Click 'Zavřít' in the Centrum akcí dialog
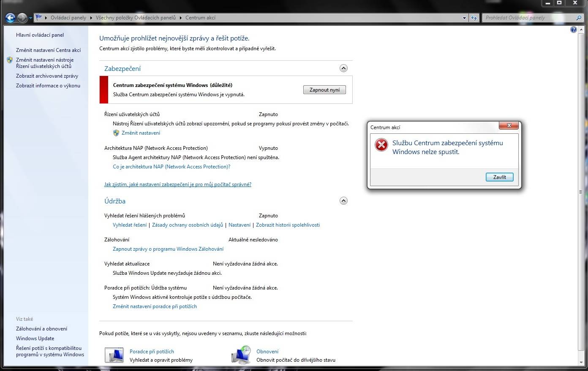 (x=499, y=177)
